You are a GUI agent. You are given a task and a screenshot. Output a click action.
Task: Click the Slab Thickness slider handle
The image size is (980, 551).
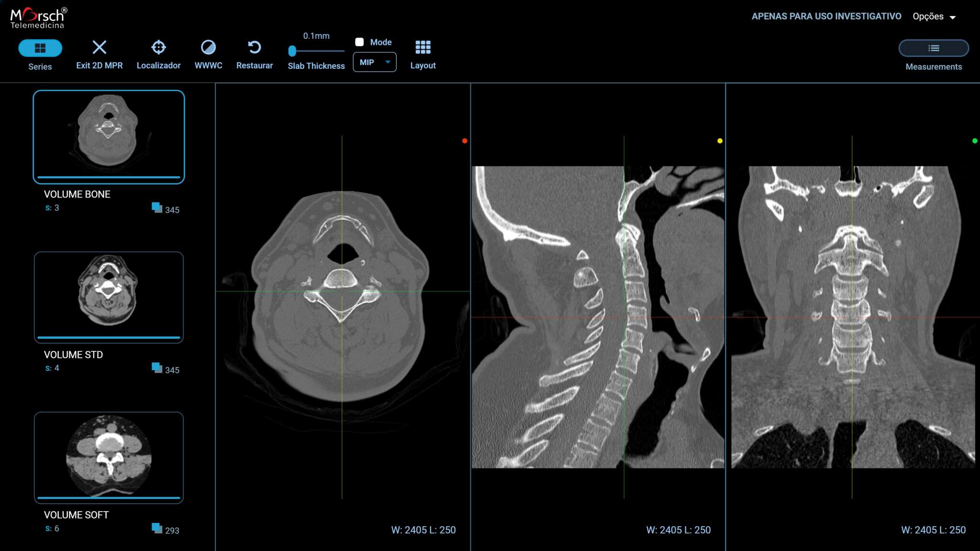(292, 51)
